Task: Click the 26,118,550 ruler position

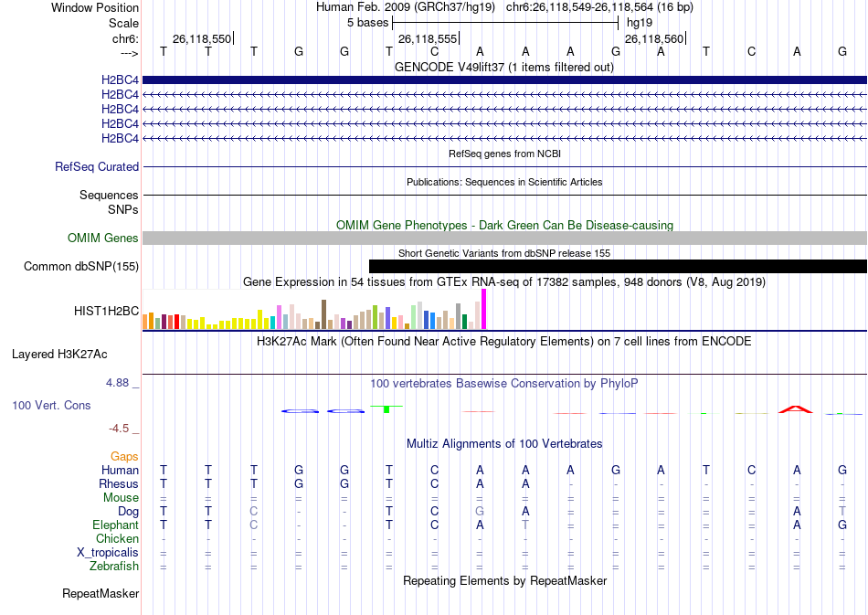Action: coord(202,38)
